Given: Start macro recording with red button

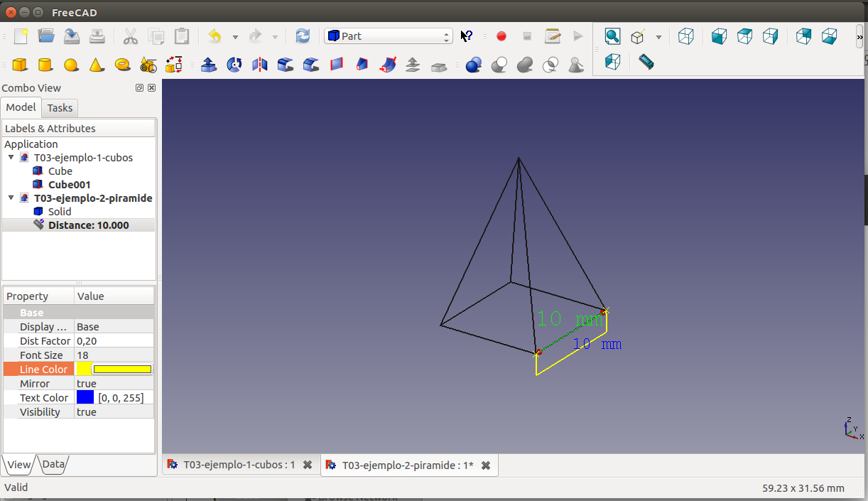Looking at the screenshot, I should click(x=501, y=36).
